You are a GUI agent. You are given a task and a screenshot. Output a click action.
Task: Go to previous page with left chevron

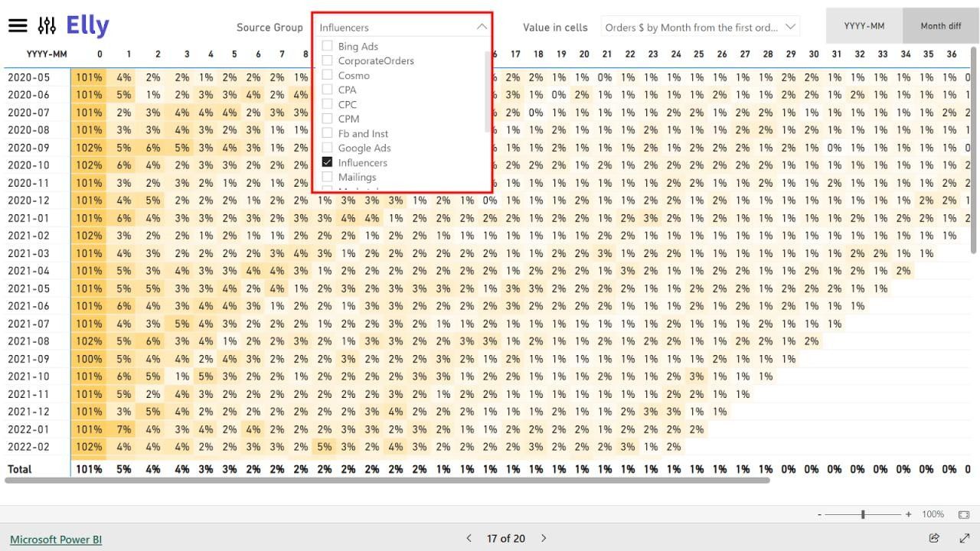click(x=469, y=538)
